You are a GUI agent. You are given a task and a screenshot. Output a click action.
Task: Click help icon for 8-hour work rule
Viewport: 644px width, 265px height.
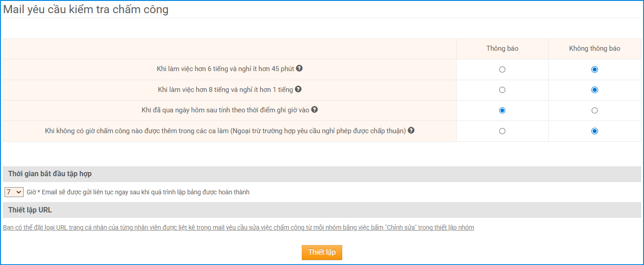coord(298,89)
